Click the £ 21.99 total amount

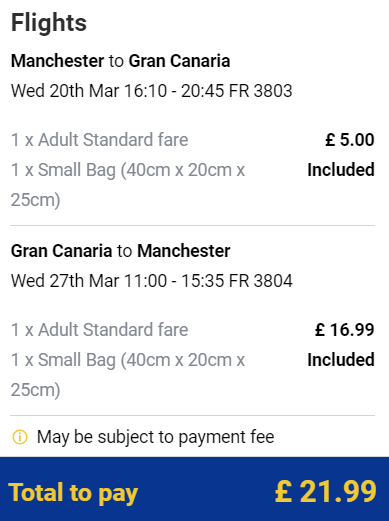coord(326,492)
